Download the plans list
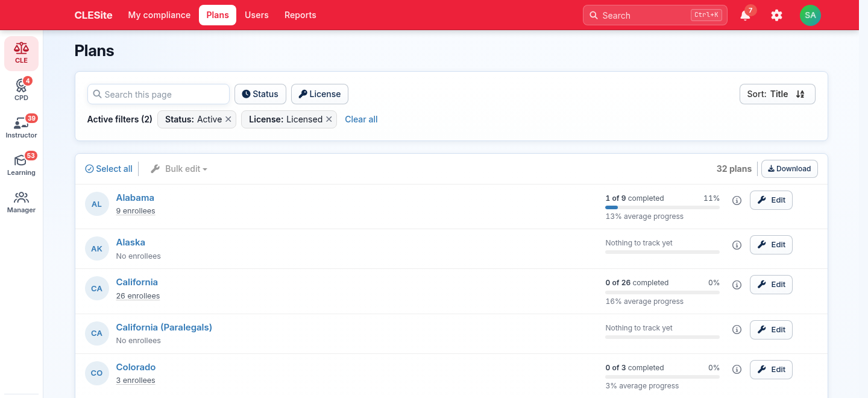868x398 pixels. point(790,169)
